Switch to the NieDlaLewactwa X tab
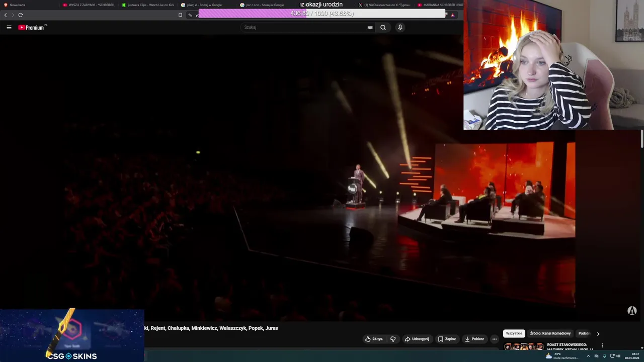The height and width of the screenshot is (362, 644). point(385,5)
